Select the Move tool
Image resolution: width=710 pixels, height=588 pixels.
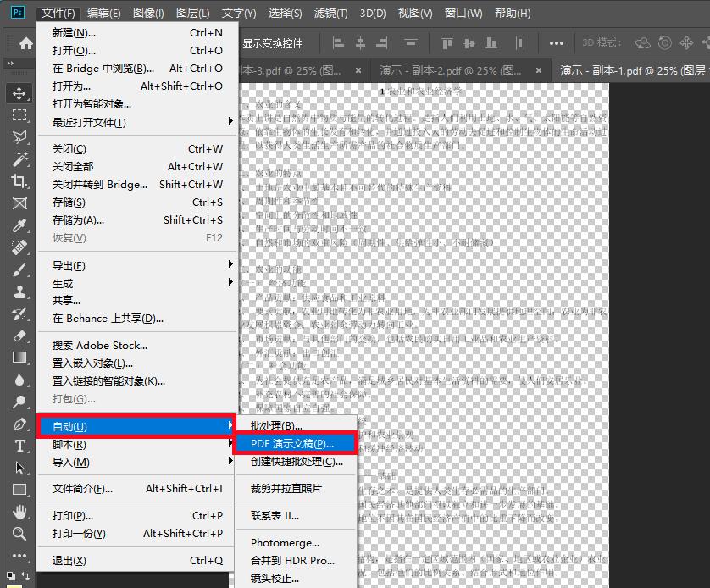click(x=19, y=93)
